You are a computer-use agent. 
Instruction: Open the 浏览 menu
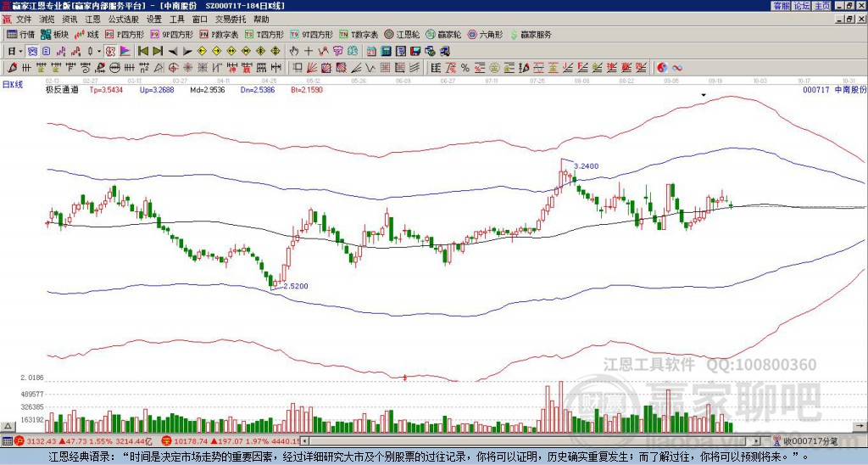[x=47, y=20]
